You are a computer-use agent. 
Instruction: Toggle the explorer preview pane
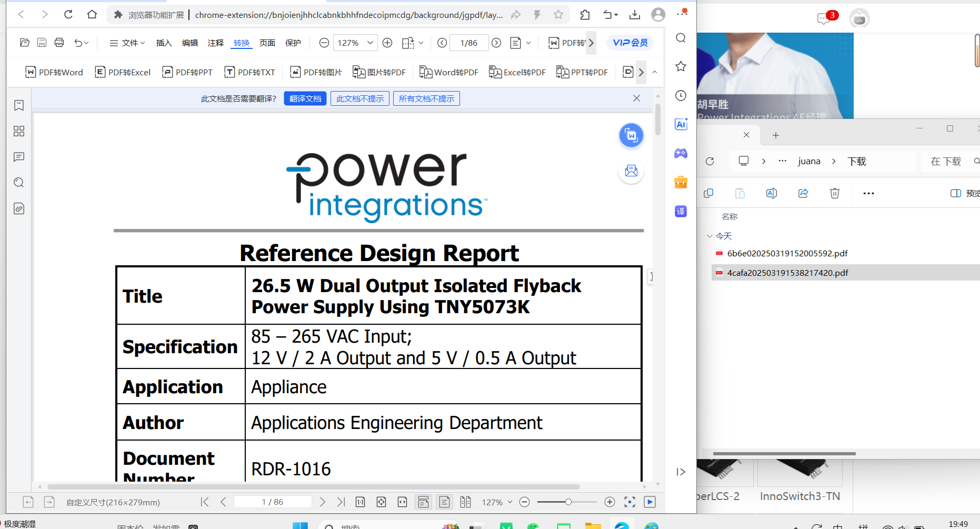965,193
